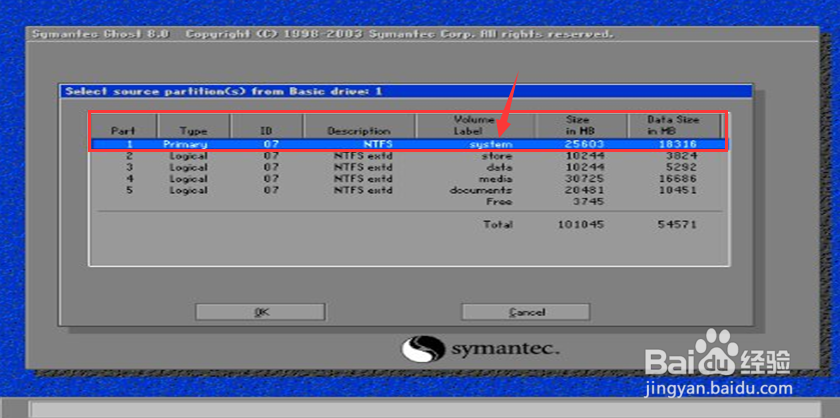The height and width of the screenshot is (418, 840).
Task: Click the Symantec Ghost 8.0 title text
Action: [x=101, y=34]
